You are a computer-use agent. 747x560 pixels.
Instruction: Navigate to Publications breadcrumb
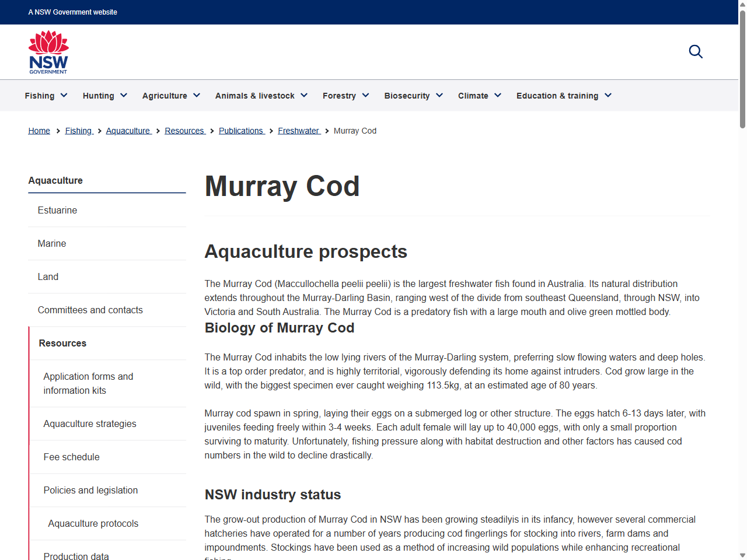[241, 131]
